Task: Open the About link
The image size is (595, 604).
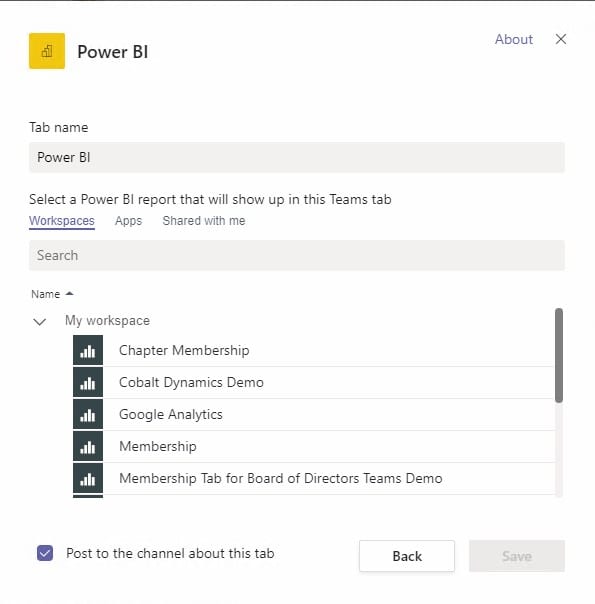Action: tap(514, 39)
